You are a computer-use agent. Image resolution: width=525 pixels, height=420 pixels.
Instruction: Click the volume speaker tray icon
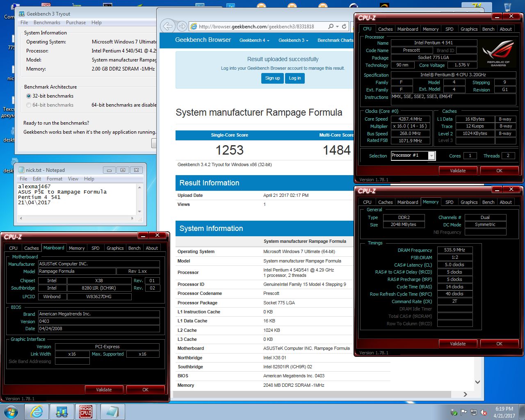click(x=484, y=412)
